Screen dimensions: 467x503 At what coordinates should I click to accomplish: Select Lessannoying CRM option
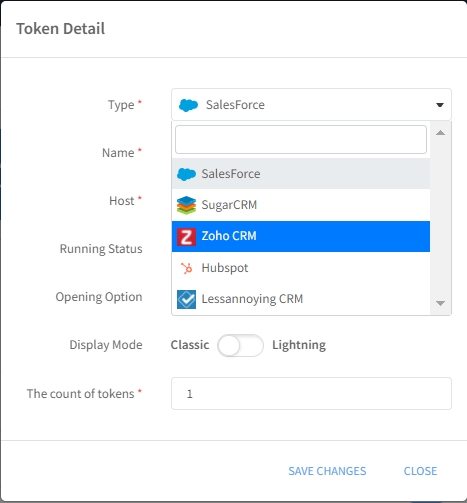click(x=301, y=299)
